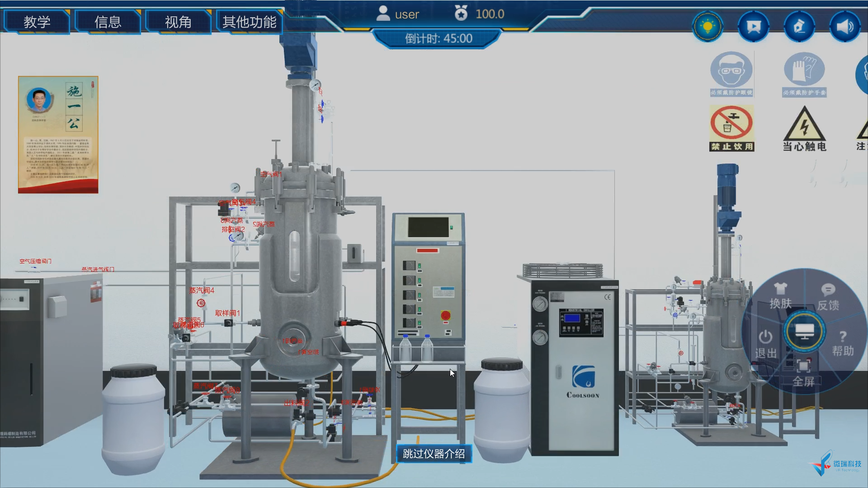Click the 蒸汽阀4 label
This screenshot has height=488, width=868.
[202, 291]
